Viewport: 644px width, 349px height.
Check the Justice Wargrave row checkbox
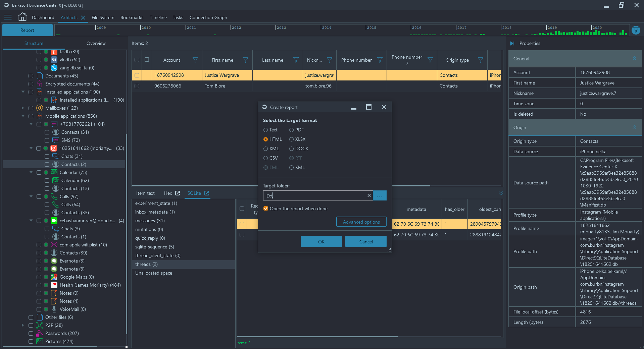(137, 75)
